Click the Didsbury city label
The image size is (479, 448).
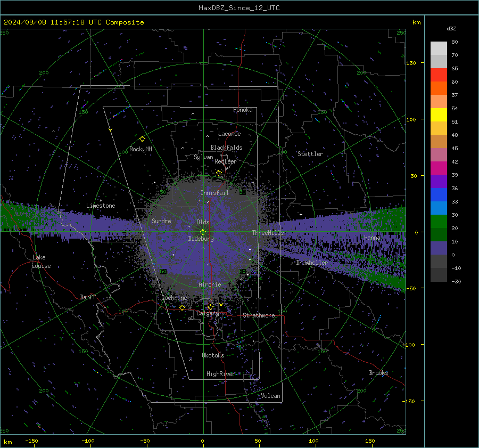[x=201, y=239]
